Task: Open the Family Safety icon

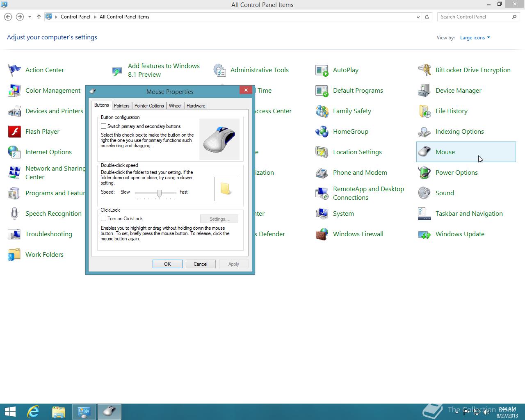Action: (x=322, y=111)
